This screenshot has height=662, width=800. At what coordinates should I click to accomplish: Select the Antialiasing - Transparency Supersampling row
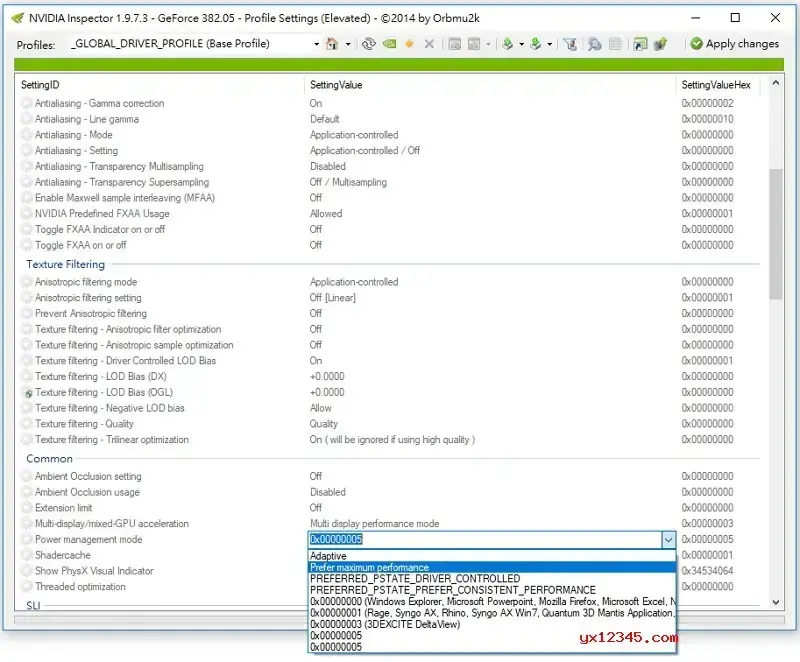click(x=390, y=182)
